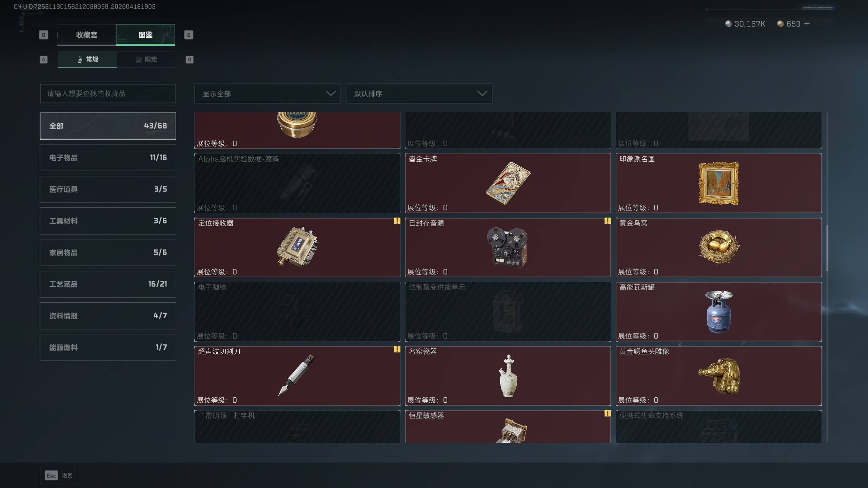Click the Esc 返回 button
Screen dimensions: 868x488
[x=59, y=475]
